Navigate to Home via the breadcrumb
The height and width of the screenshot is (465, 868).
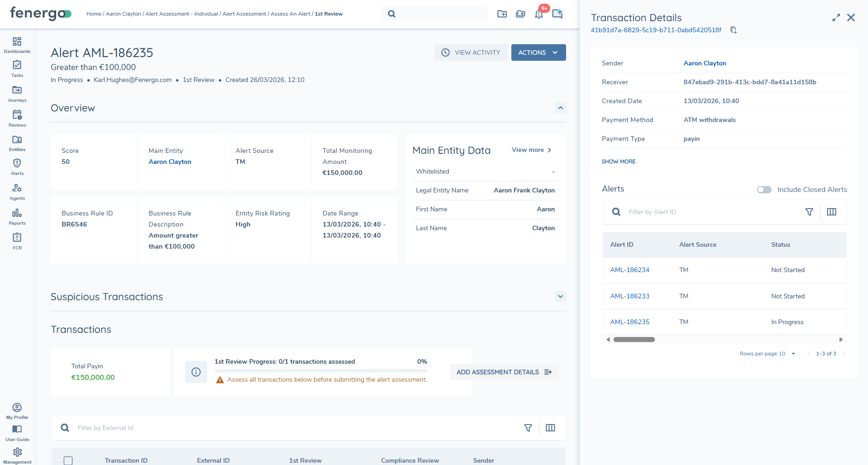click(x=93, y=14)
